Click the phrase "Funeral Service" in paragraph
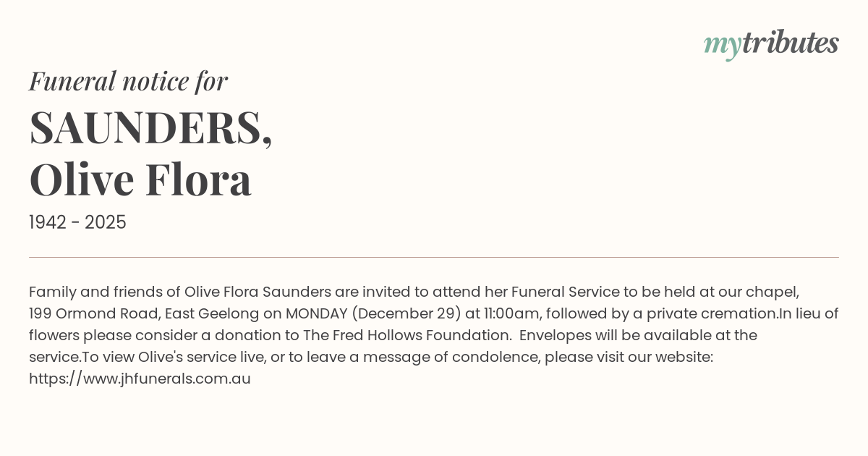 click(565, 292)
